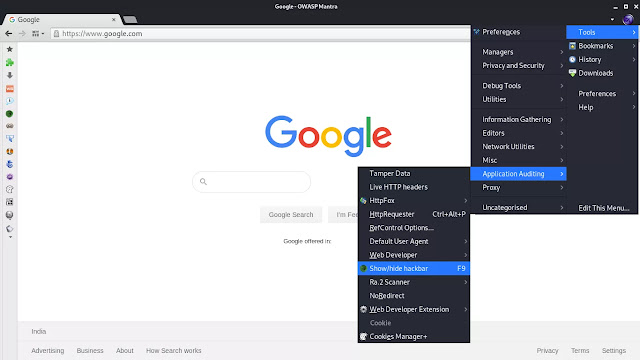The width and height of the screenshot is (640, 360).
Task: Open the About footer link
Action: pyautogui.click(x=124, y=351)
